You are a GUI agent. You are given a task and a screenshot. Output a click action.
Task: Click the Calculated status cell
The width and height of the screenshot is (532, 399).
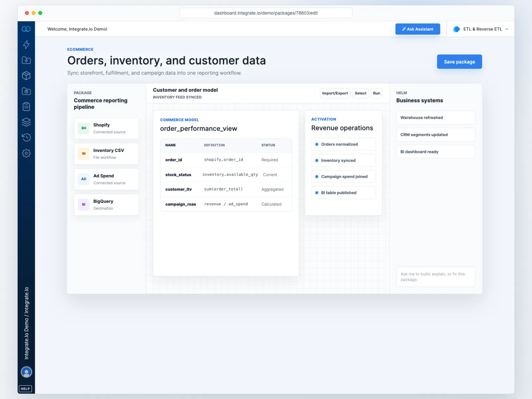pos(271,204)
